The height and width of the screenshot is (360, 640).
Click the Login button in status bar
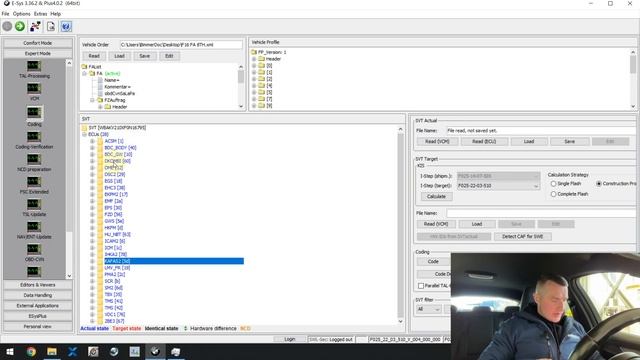(x=289, y=340)
